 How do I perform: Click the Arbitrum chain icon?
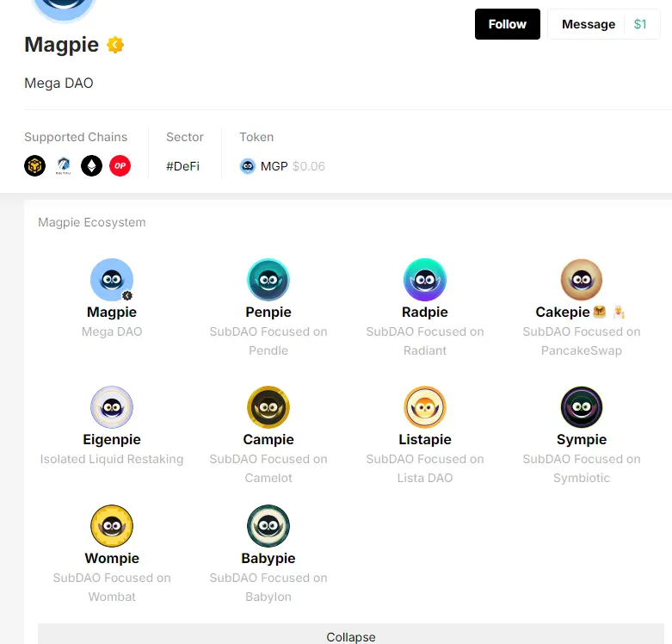[x=63, y=165]
